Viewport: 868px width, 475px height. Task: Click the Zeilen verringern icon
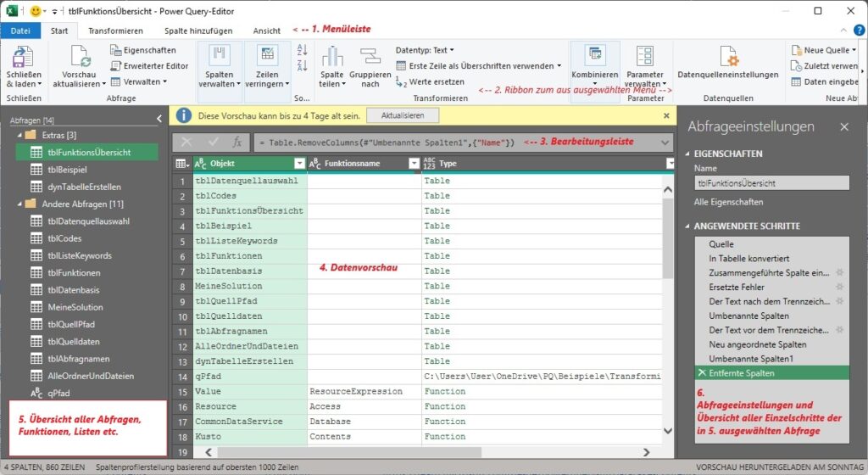point(267,55)
